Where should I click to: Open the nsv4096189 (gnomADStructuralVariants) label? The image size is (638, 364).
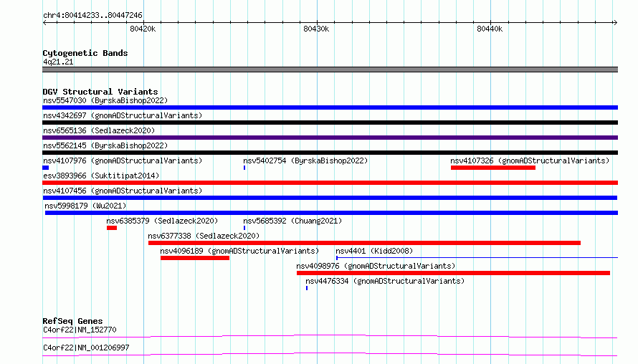pyautogui.click(x=239, y=251)
